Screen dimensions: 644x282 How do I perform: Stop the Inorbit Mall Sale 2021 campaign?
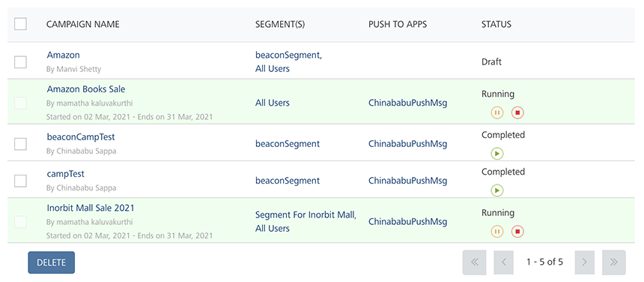517,232
